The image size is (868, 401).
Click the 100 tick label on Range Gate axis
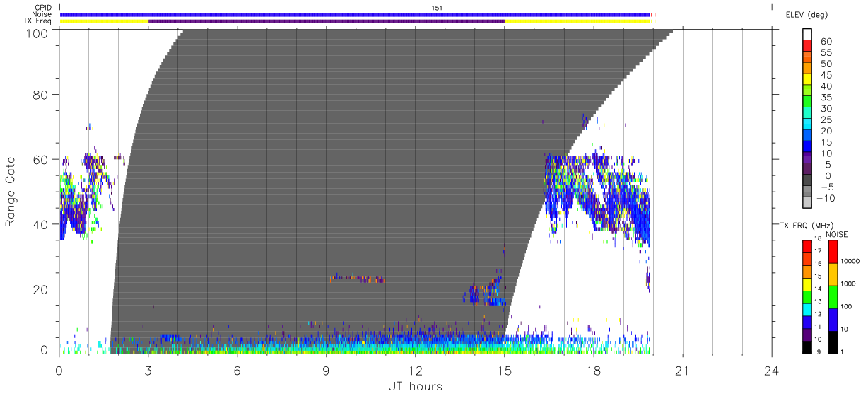[x=38, y=33]
